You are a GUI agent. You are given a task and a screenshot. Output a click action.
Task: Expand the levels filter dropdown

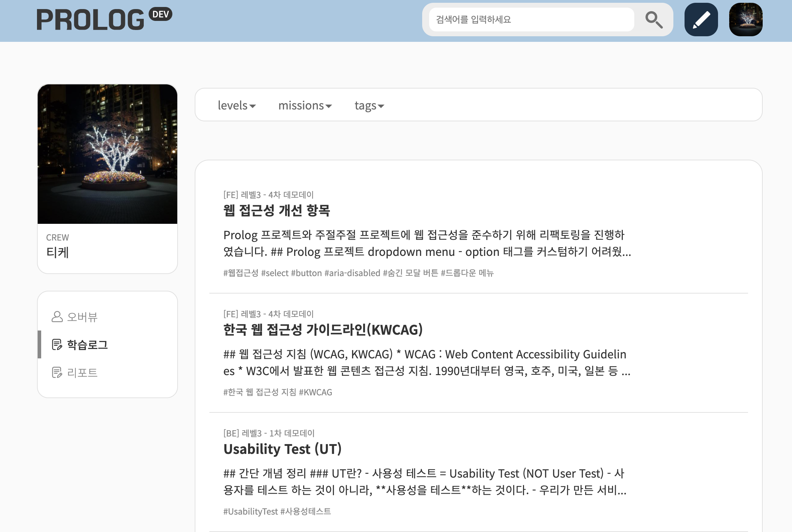[x=237, y=106]
